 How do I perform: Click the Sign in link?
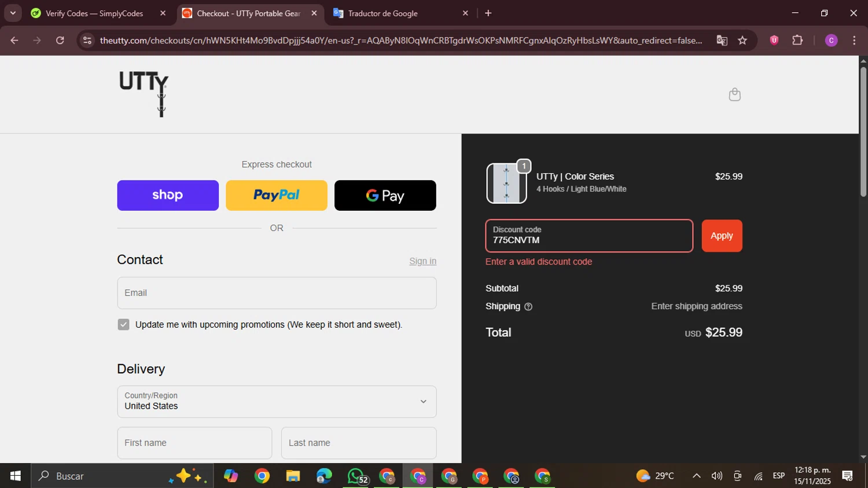point(423,261)
